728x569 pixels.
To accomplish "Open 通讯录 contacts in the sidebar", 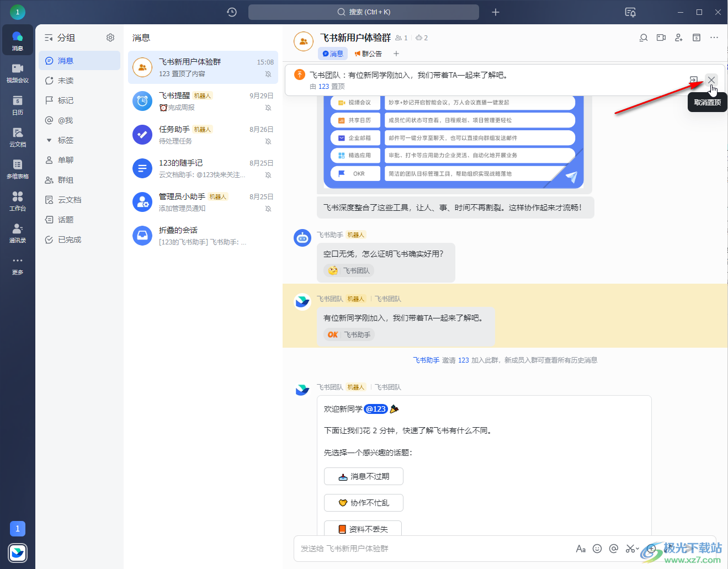I will [x=18, y=232].
